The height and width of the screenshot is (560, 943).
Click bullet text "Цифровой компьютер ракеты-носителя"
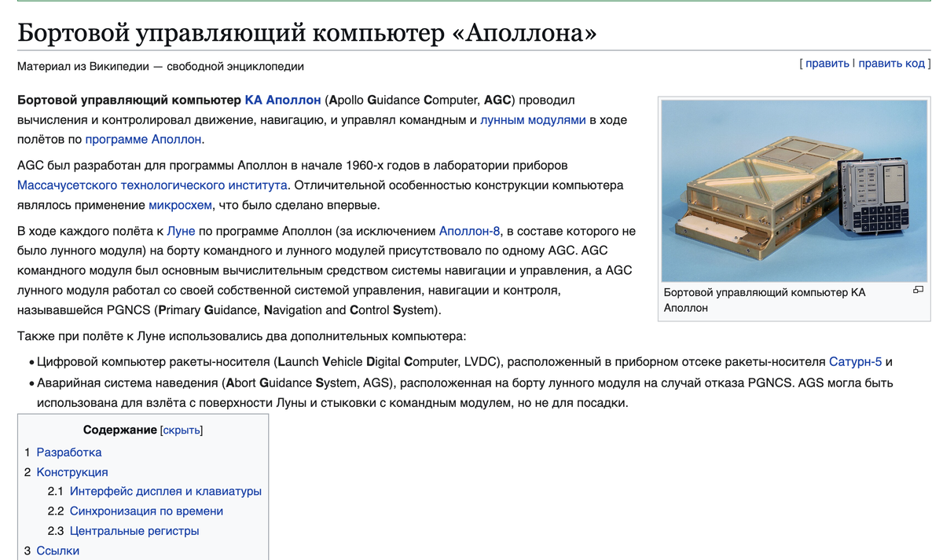[x=154, y=362]
